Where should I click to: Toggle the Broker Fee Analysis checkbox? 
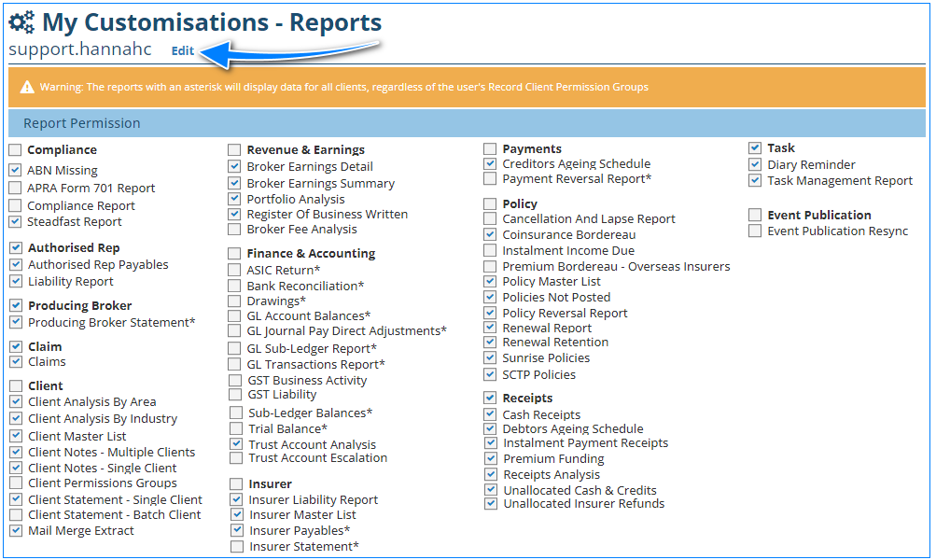point(235,230)
